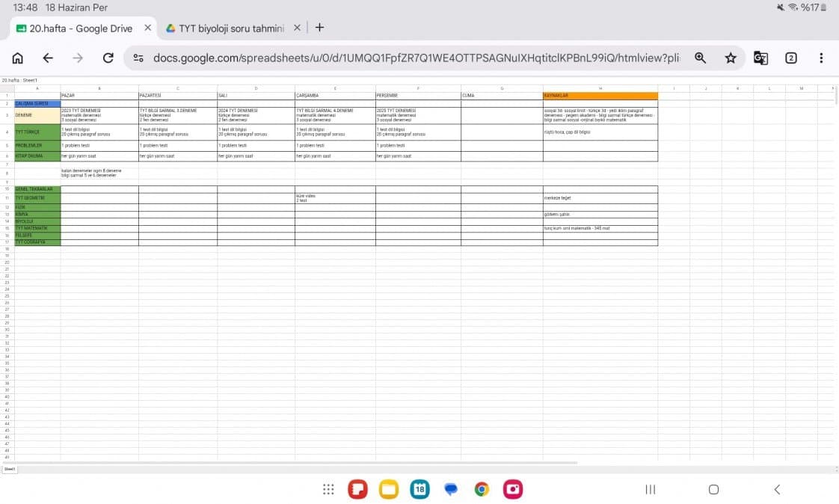Select the PERŞEMBE header cell

point(418,96)
